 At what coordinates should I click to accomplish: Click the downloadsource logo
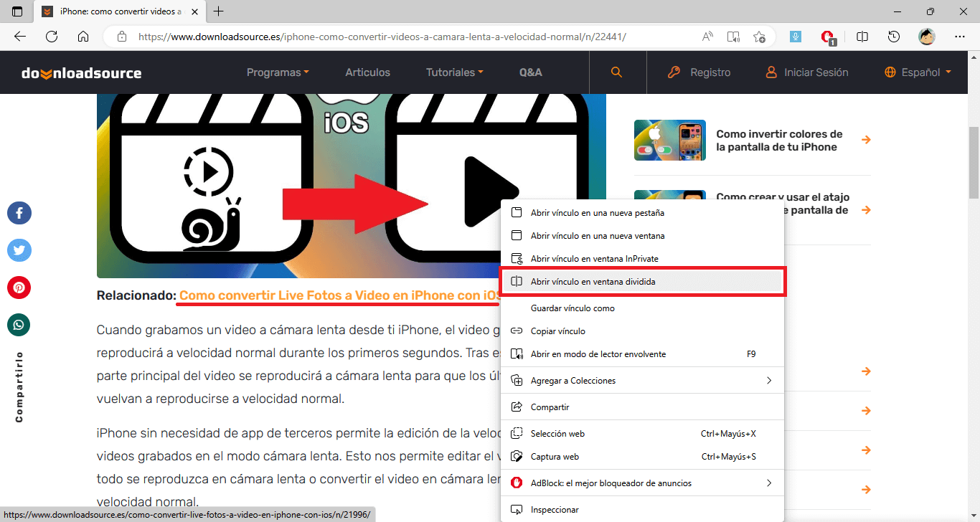pyautogui.click(x=81, y=72)
